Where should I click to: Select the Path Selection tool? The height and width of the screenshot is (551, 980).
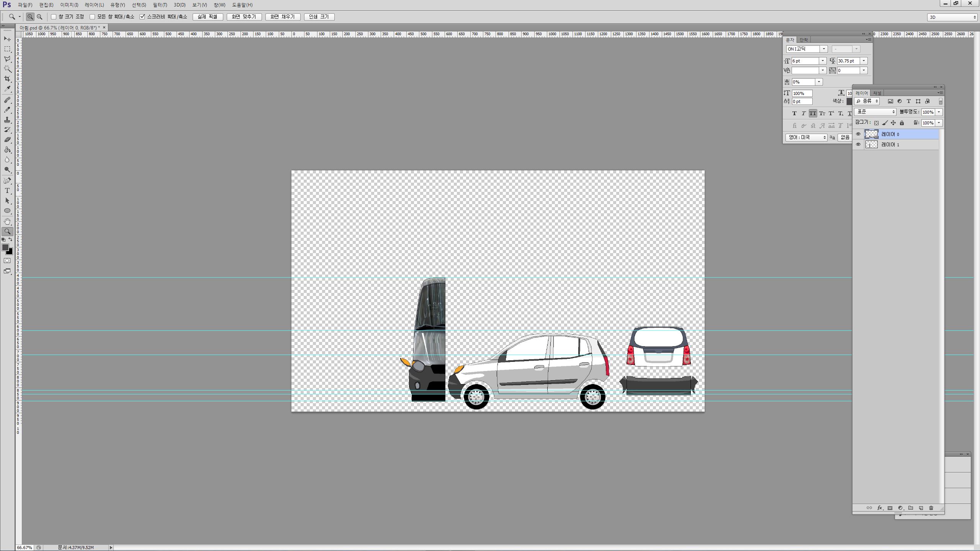coord(7,201)
